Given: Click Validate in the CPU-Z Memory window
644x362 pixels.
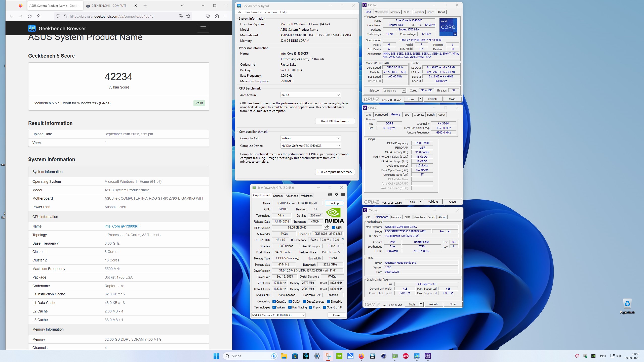Looking at the screenshot, I should (433, 202).
